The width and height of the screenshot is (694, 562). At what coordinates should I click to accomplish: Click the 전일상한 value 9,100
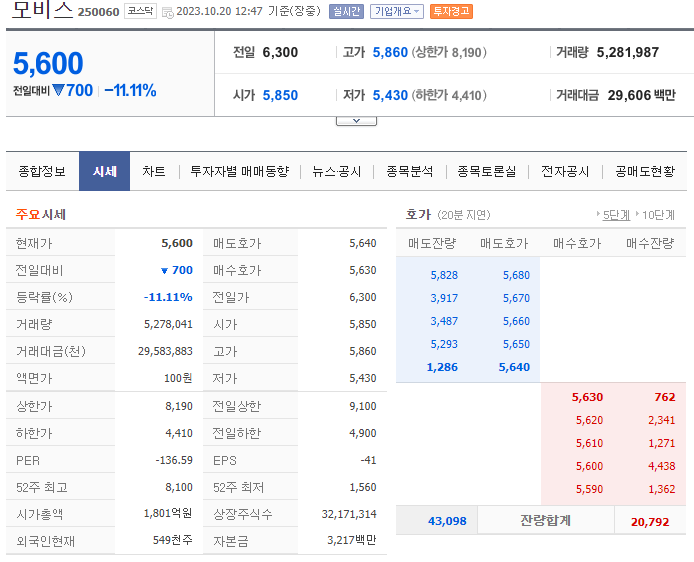(x=362, y=406)
